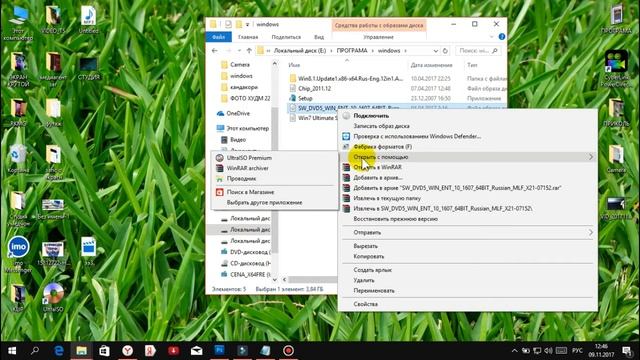Open the red download app in taskbar

[x=173, y=350]
